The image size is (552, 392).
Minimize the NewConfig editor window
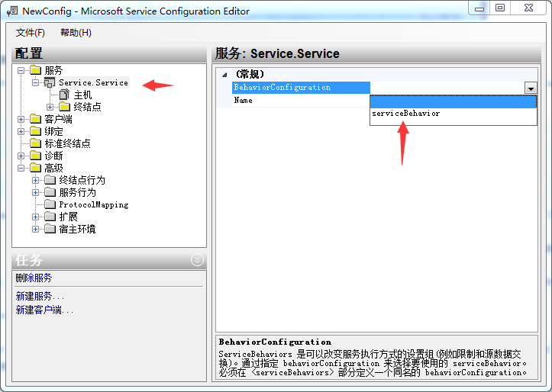pyautogui.click(x=479, y=8)
